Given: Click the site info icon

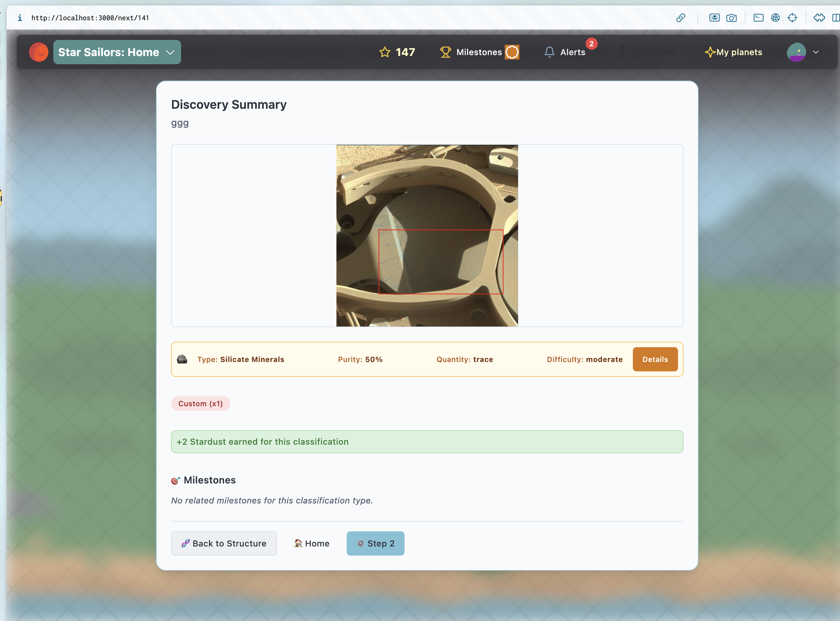Looking at the screenshot, I should [x=20, y=18].
